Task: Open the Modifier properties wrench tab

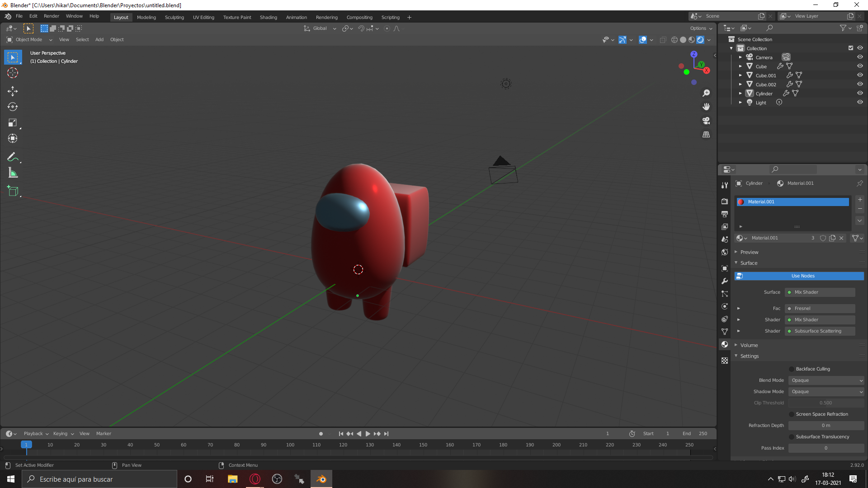Action: (725, 281)
